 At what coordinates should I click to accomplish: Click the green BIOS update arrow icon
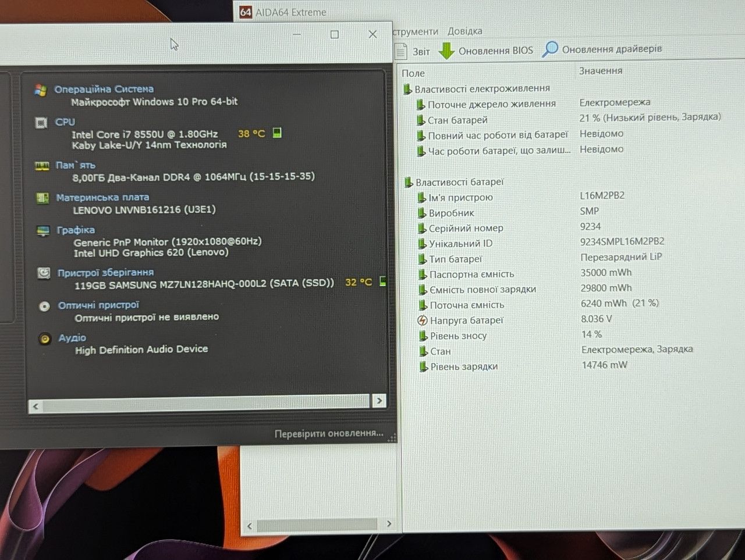coord(446,51)
